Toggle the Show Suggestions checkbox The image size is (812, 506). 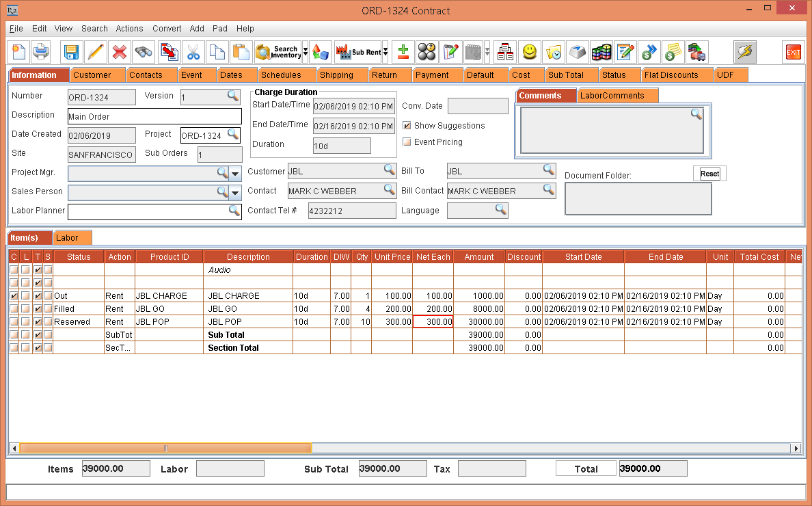[407, 126]
